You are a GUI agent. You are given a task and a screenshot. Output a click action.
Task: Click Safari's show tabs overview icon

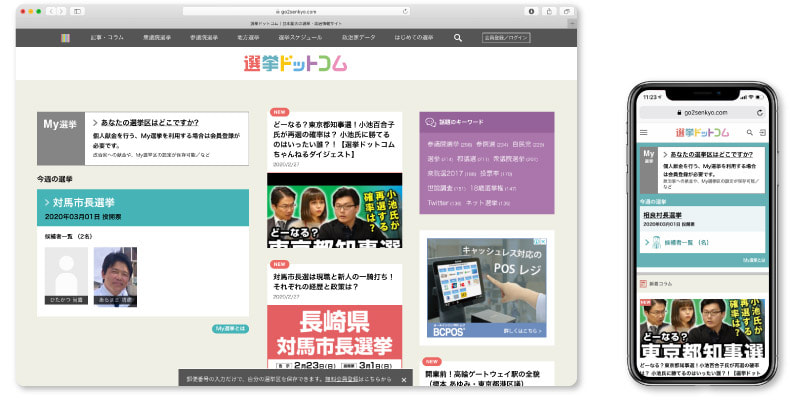(x=567, y=11)
